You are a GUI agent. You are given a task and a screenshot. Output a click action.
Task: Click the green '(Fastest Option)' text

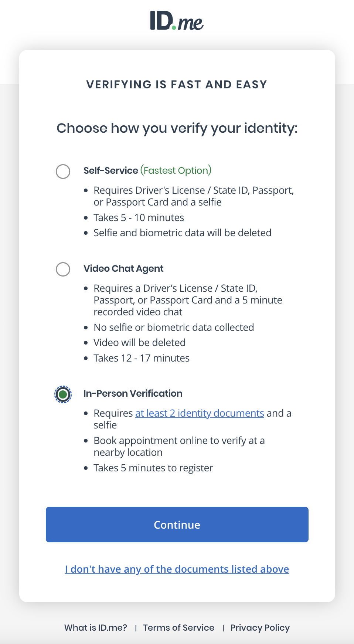coord(176,170)
